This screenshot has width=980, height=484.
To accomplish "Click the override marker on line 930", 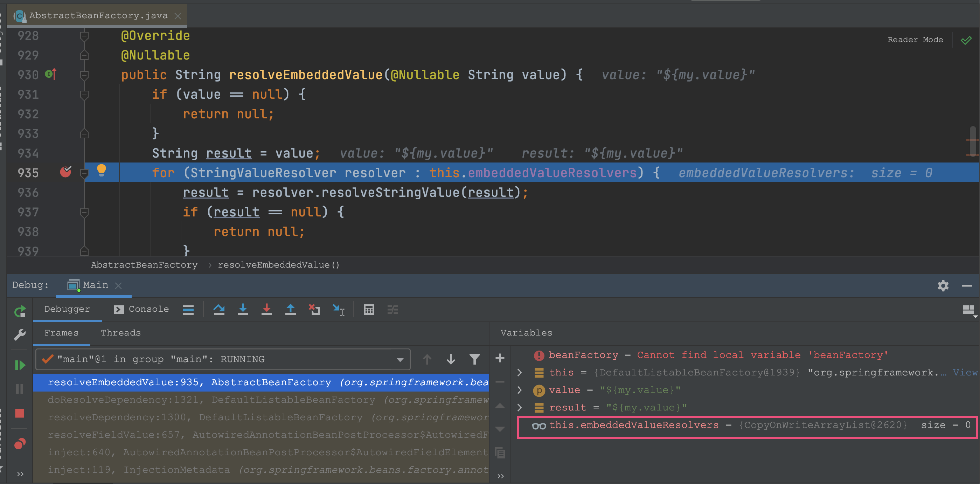I will pyautogui.click(x=51, y=74).
